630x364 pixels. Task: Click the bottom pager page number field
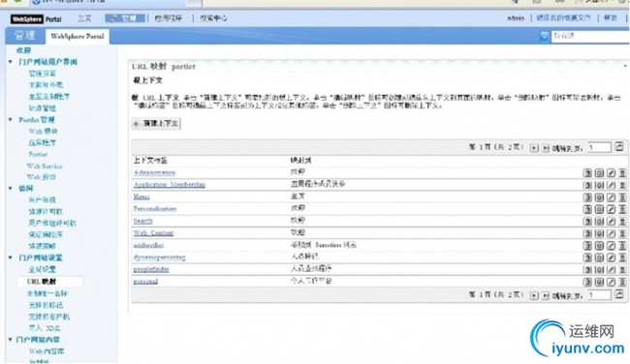tap(599, 295)
